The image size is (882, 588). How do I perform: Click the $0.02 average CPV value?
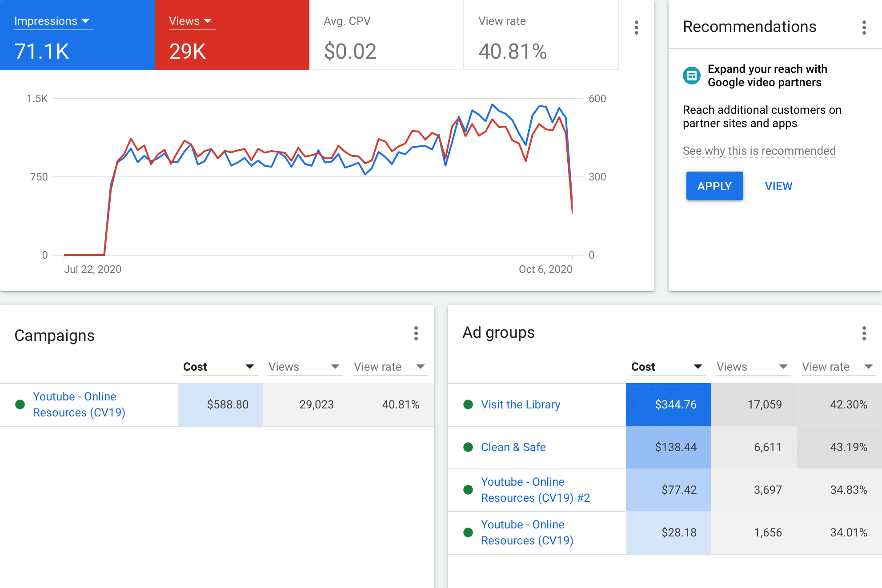click(350, 51)
